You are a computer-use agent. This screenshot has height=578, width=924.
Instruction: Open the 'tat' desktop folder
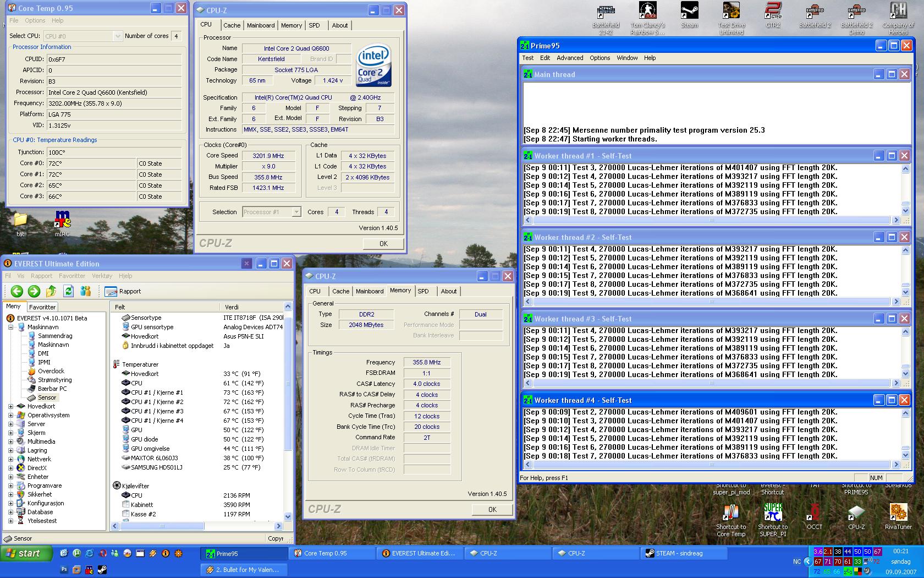20,223
